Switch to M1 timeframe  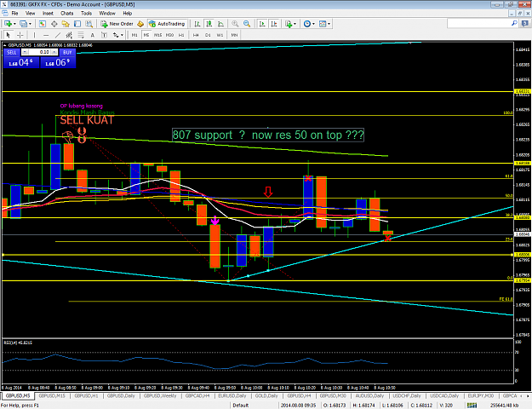(134, 35)
